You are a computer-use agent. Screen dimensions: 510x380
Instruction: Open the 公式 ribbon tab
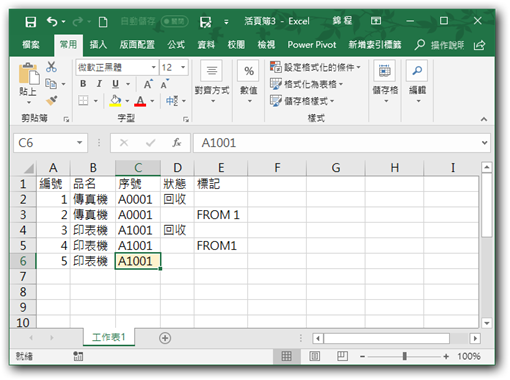tap(176, 45)
